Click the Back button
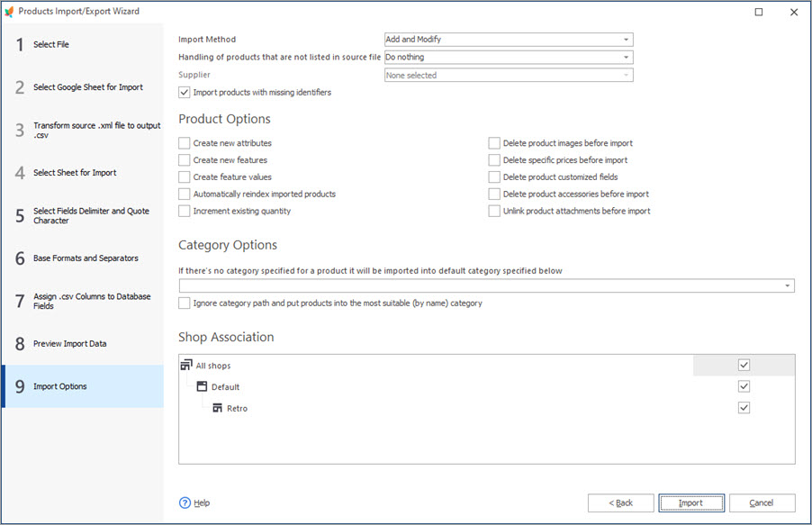The height and width of the screenshot is (525, 812). (620, 502)
